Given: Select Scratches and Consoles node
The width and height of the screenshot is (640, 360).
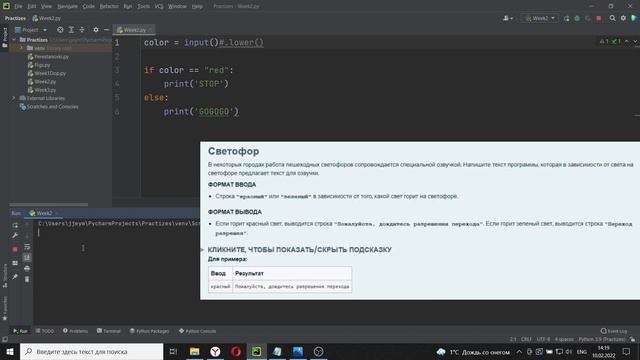Looking at the screenshot, I should (x=49, y=107).
